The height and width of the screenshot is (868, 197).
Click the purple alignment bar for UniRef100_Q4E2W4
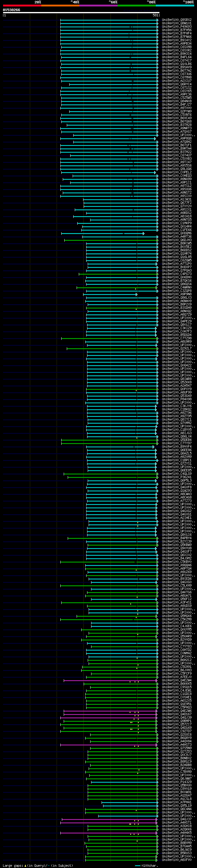tap(111, 681)
